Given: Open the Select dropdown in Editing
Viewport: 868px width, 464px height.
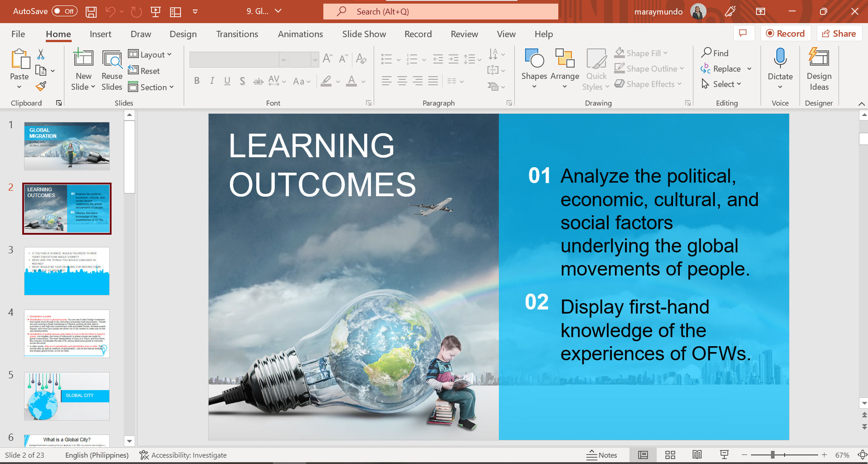Looking at the screenshot, I should pos(722,84).
